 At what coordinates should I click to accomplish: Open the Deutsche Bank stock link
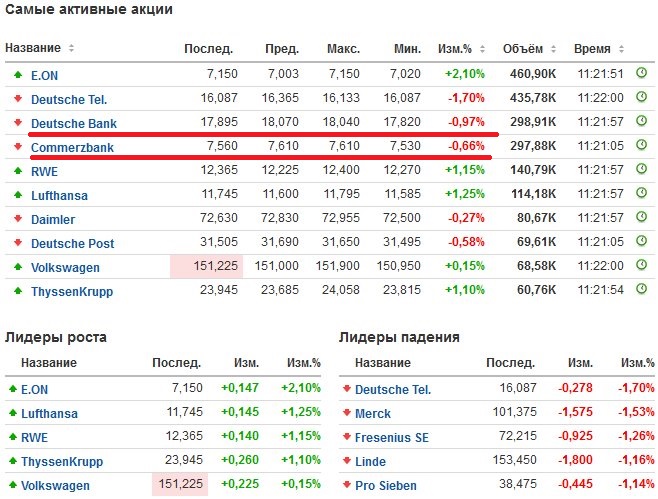click(x=73, y=123)
